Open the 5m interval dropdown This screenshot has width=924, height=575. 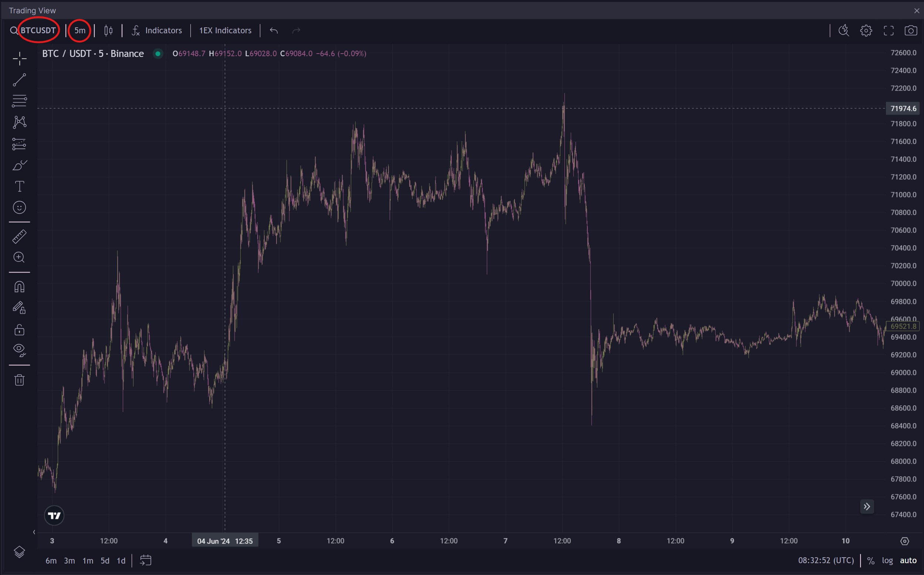[x=80, y=30]
